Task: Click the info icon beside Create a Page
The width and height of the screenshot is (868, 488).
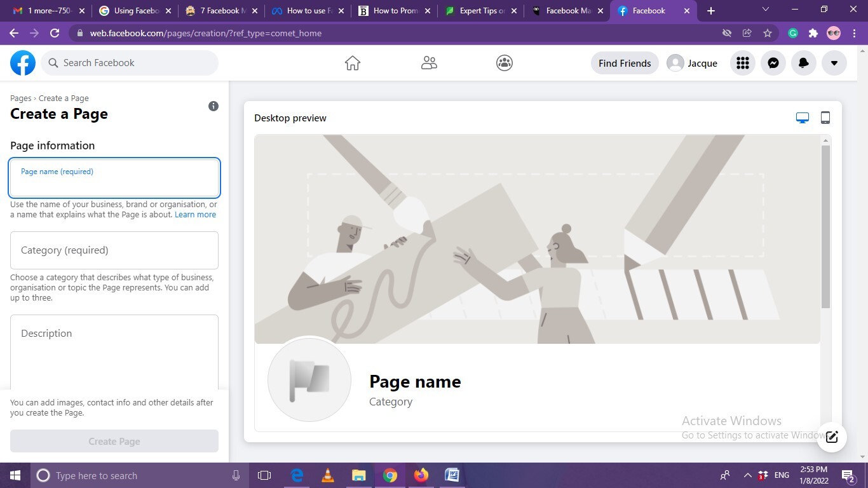Action: (214, 106)
